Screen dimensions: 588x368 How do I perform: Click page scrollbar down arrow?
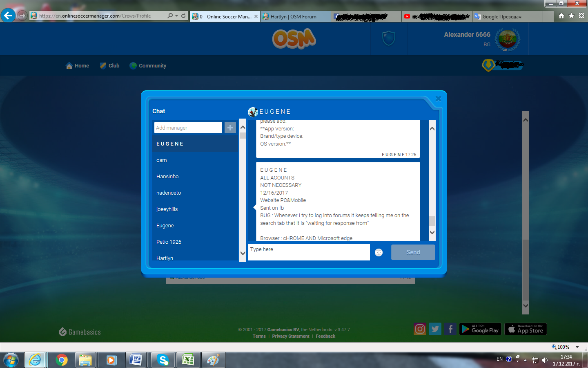(526, 305)
